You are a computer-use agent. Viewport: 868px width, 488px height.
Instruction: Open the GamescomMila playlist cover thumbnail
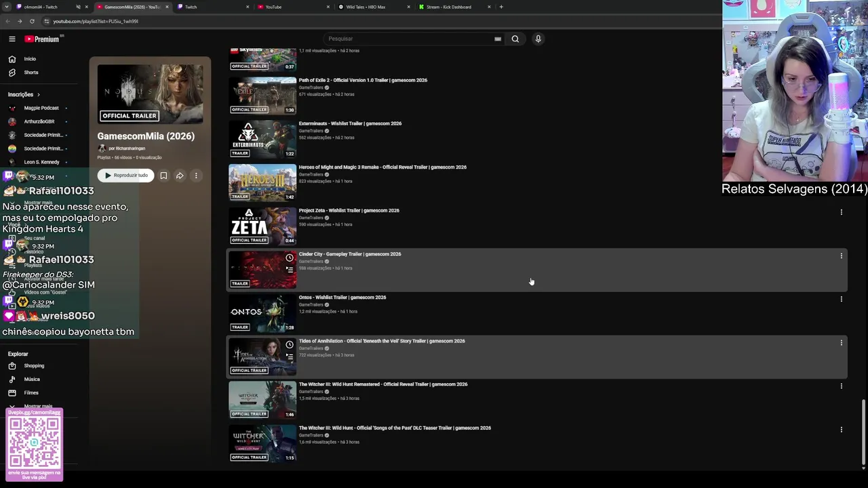tap(150, 94)
